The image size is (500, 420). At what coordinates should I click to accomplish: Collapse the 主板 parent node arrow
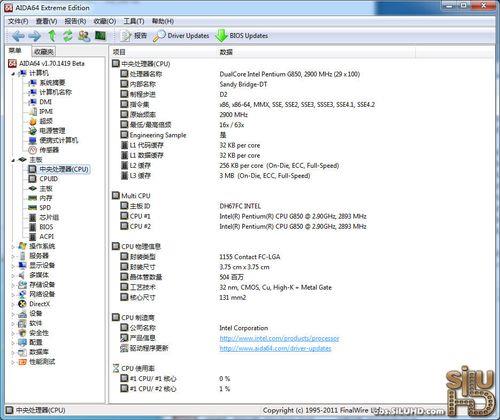(x=13, y=160)
